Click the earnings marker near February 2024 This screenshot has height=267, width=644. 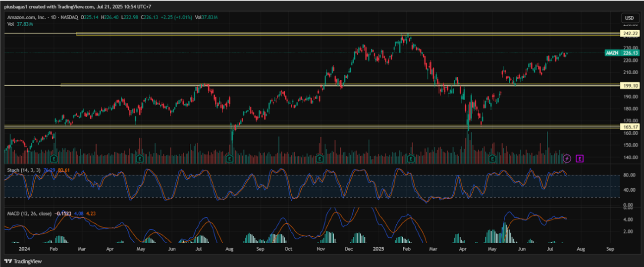pos(53,159)
